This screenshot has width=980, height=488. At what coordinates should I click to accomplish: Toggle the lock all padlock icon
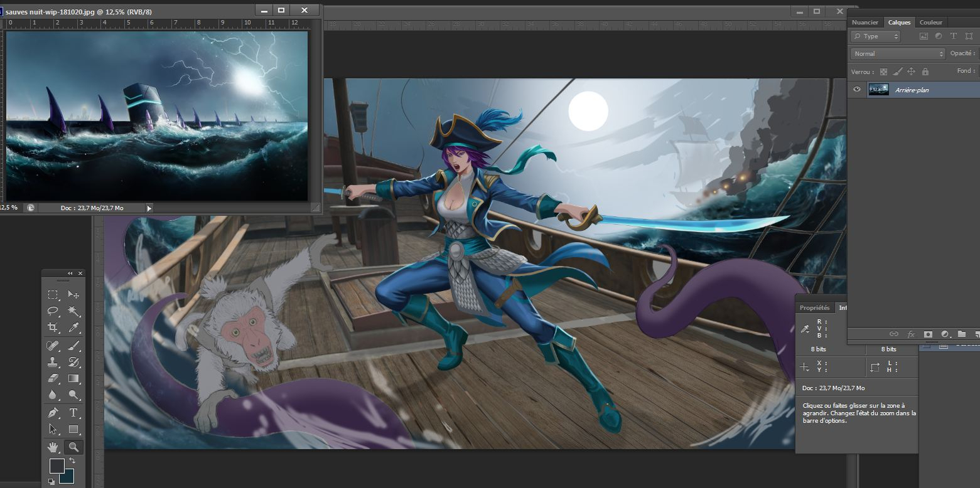925,72
